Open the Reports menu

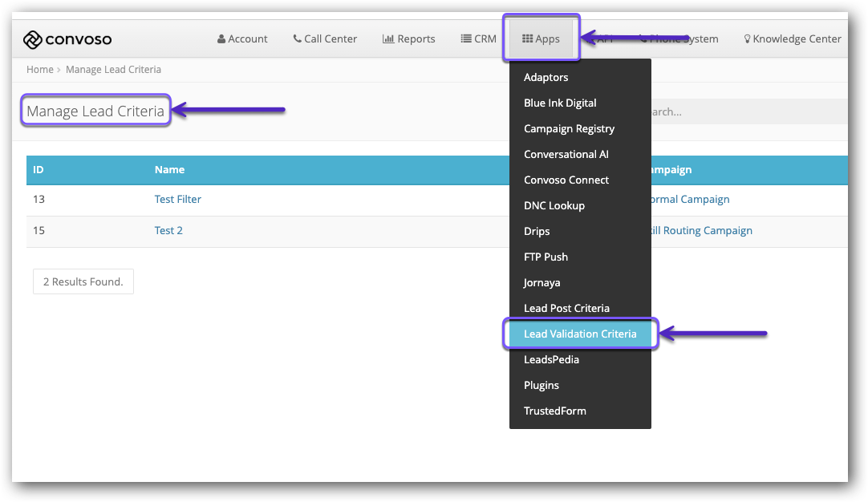(x=408, y=38)
